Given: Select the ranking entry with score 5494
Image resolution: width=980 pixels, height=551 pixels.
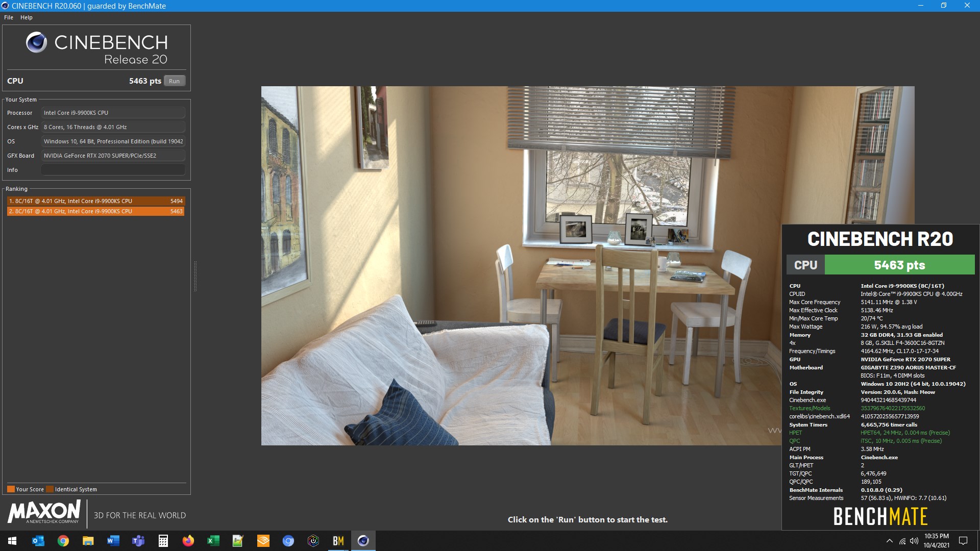Looking at the screenshot, I should coord(95,201).
